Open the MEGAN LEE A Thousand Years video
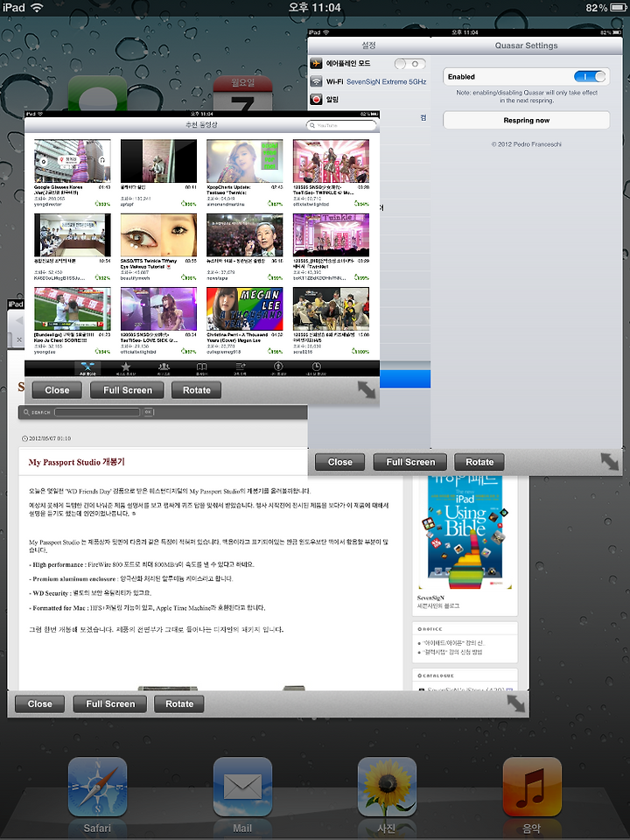The image size is (630, 840). (245, 309)
